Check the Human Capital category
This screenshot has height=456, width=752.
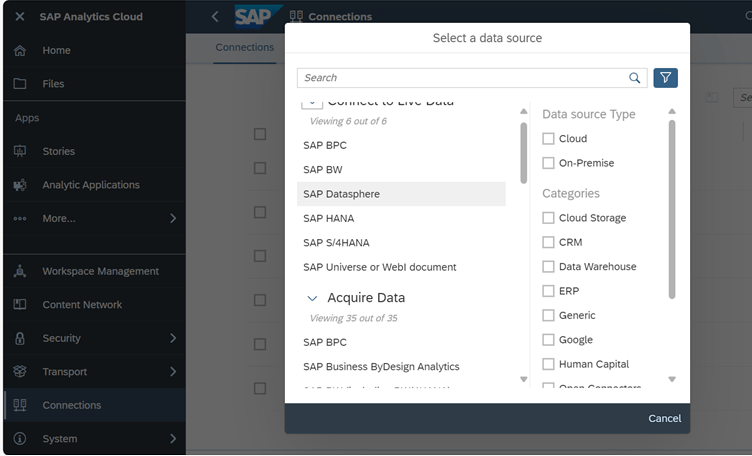pyautogui.click(x=548, y=364)
